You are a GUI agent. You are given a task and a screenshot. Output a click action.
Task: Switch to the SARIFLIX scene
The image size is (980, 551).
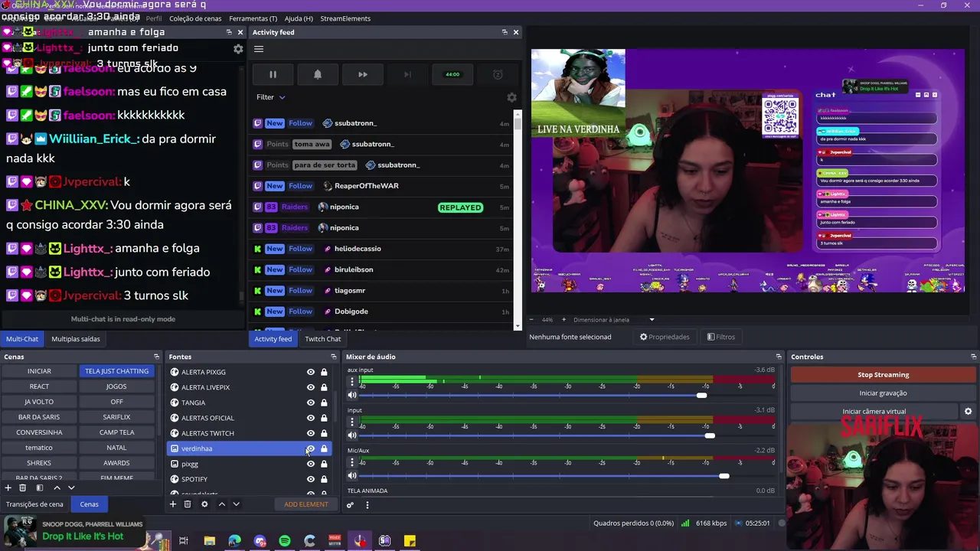coord(116,417)
